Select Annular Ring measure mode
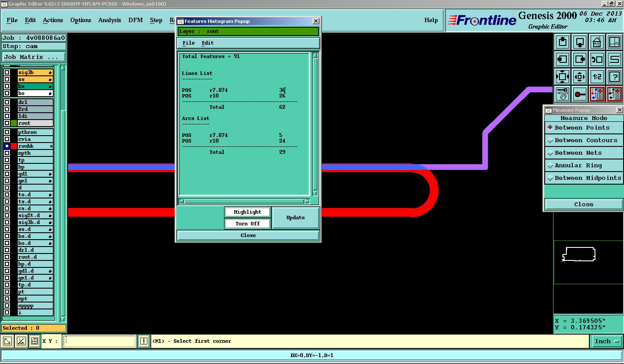 click(x=584, y=166)
